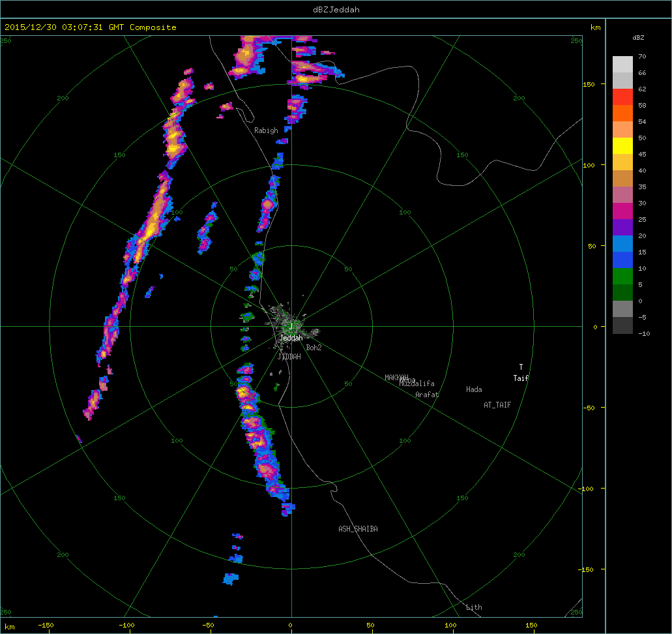Pick the gray 62–66 dBZ legend swatch
Image resolution: width=672 pixels, height=634 pixels.
point(622,81)
